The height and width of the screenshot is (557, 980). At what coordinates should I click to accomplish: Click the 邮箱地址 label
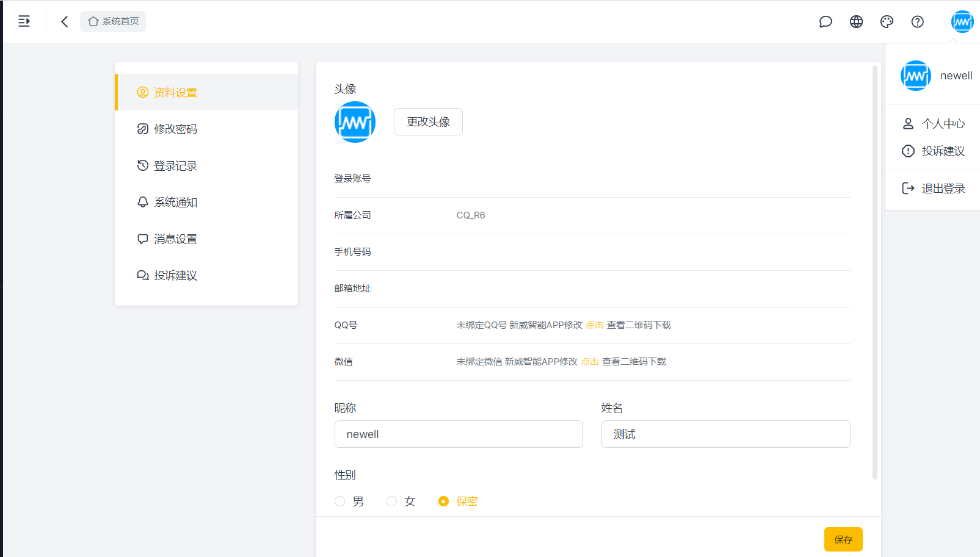352,289
